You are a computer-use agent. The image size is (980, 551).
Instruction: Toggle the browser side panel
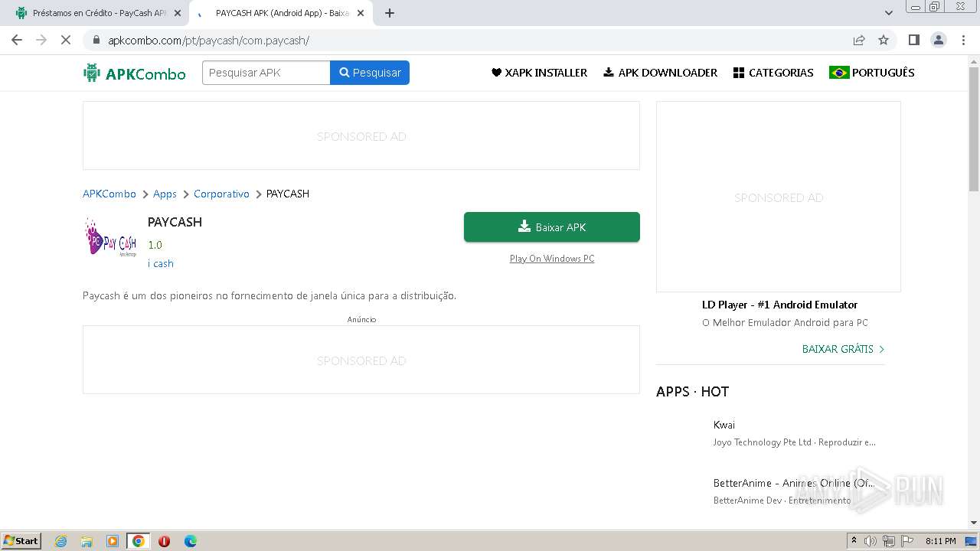pos(913,40)
